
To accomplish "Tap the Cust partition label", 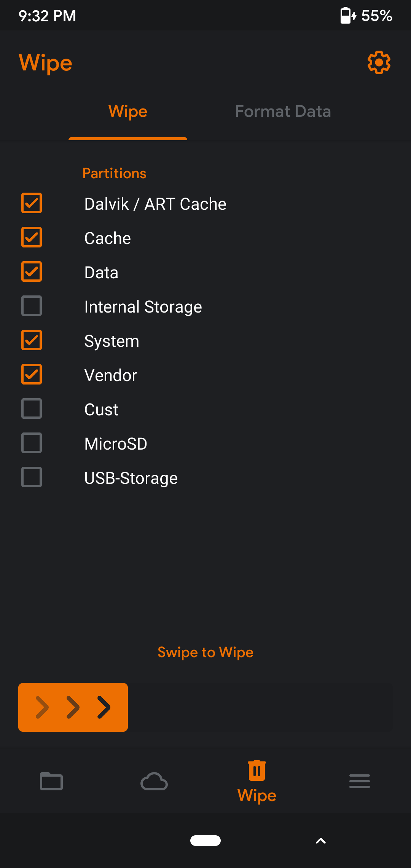I will click(101, 410).
